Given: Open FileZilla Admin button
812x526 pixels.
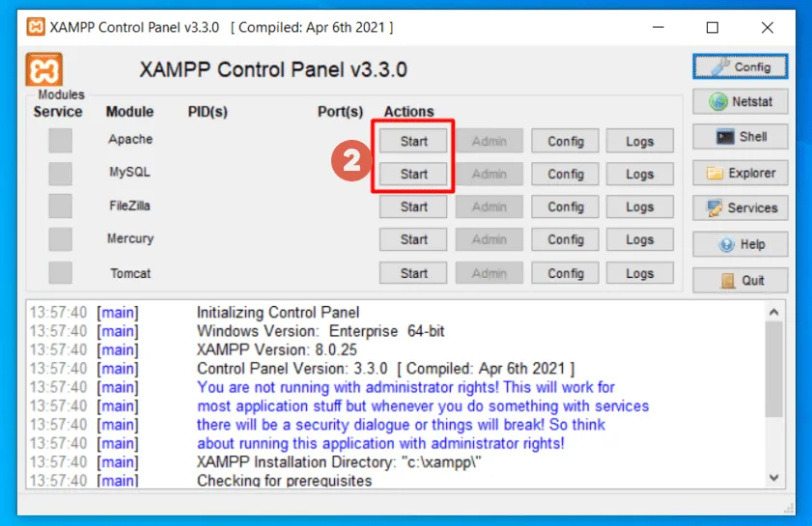Looking at the screenshot, I should pos(490,207).
